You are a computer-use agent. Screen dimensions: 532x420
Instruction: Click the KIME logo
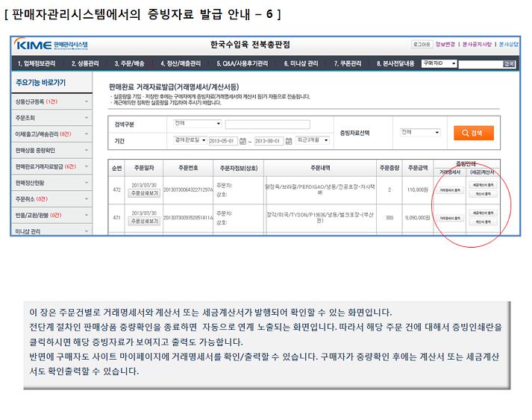tap(47, 46)
